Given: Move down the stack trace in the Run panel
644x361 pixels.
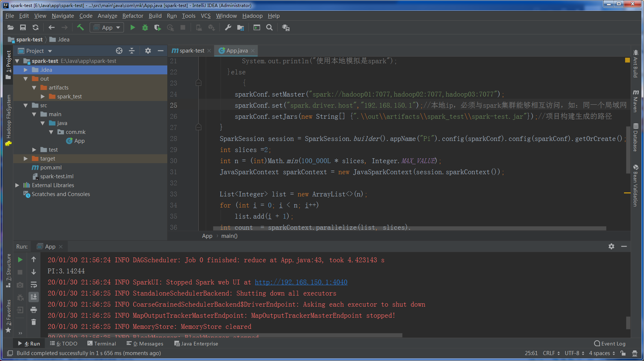Looking at the screenshot, I should (x=34, y=272).
